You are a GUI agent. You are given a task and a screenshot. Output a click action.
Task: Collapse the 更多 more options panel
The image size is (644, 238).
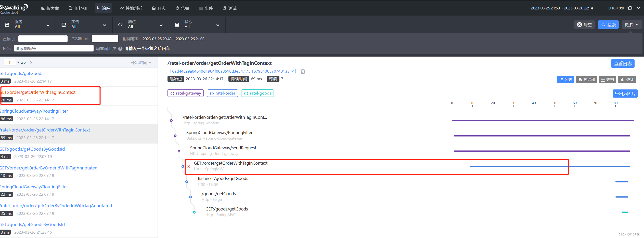coord(632,25)
